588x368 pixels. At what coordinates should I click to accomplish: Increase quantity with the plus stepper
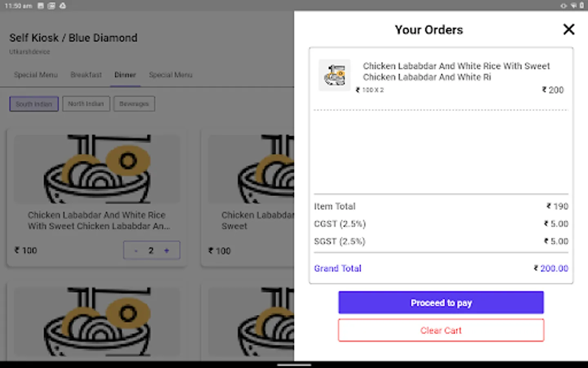pyautogui.click(x=167, y=251)
